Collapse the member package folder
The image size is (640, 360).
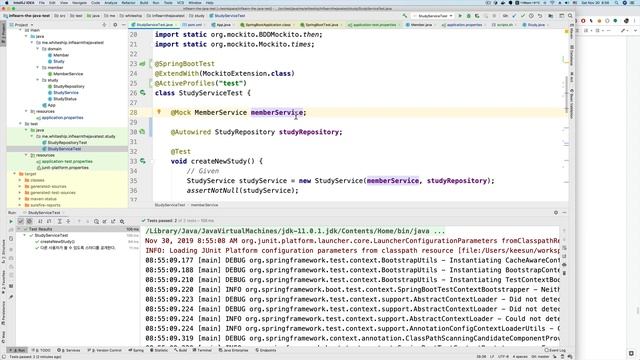point(38,67)
